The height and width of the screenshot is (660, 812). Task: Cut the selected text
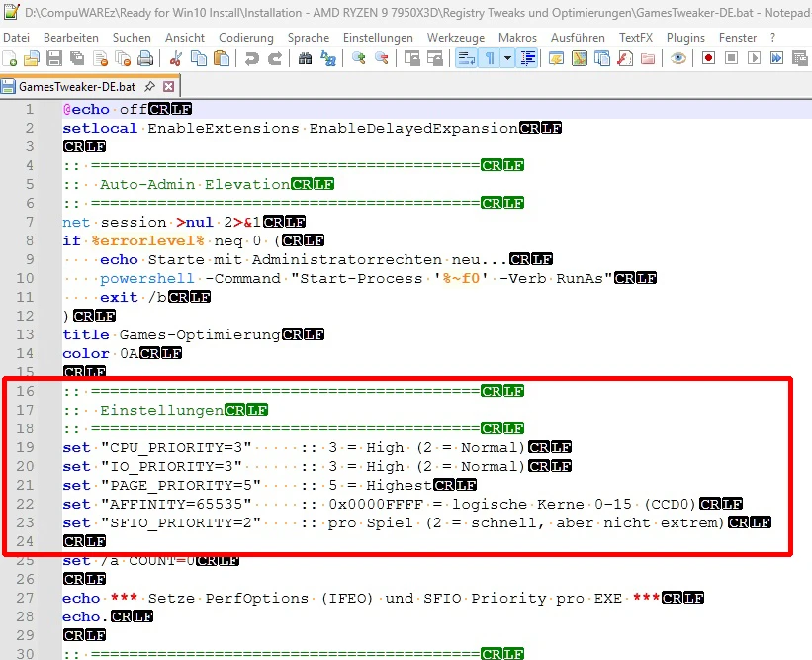coord(174,58)
